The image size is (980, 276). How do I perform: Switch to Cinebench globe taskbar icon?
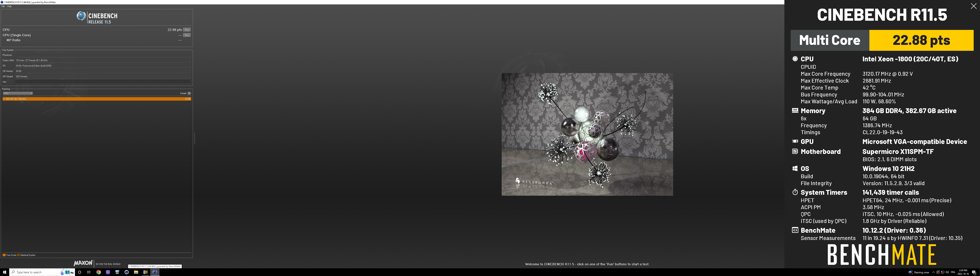154,272
